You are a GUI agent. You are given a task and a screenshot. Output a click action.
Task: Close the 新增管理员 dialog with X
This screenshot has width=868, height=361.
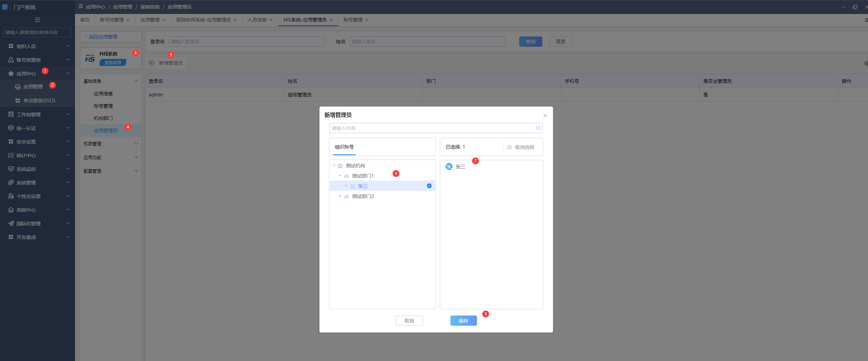point(545,116)
